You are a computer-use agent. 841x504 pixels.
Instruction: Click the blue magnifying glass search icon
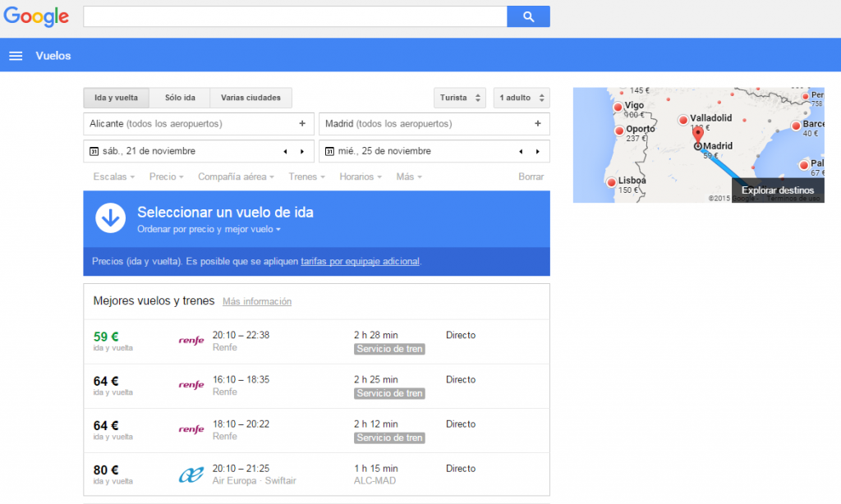coord(528,16)
